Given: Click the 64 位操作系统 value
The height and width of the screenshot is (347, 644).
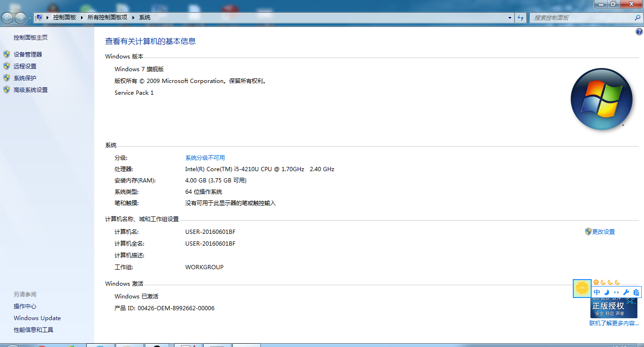Looking at the screenshot, I should (x=204, y=192).
